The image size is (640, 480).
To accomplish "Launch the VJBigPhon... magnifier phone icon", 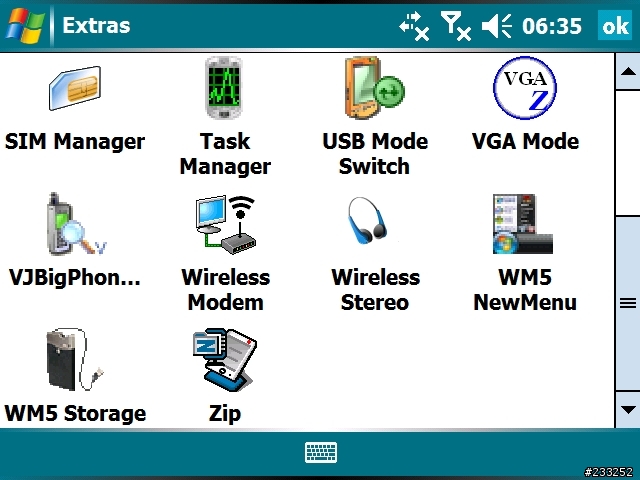I will click(x=76, y=224).
